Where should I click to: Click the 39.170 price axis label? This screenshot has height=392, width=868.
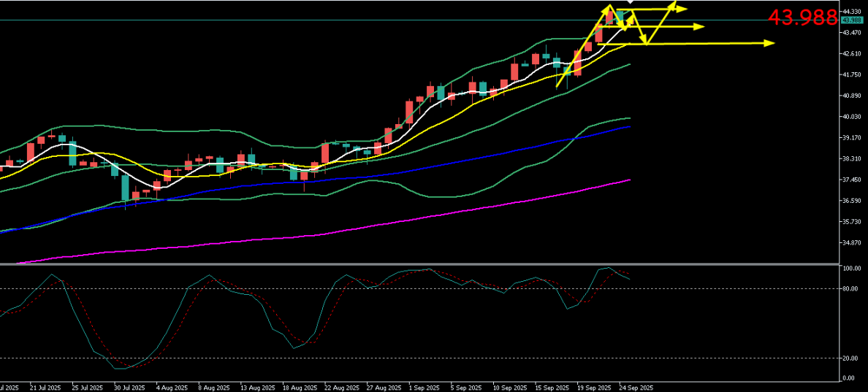(851, 138)
